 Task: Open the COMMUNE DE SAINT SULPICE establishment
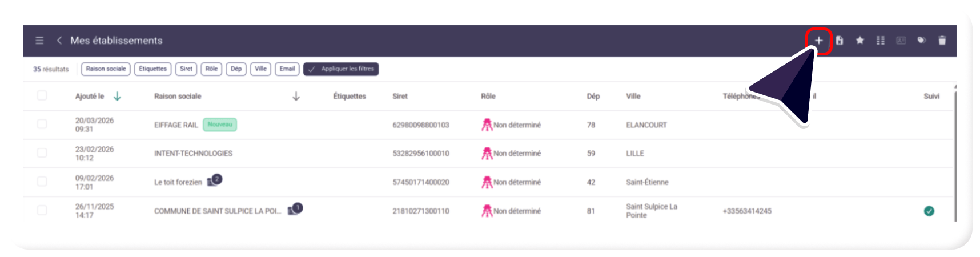(217, 211)
